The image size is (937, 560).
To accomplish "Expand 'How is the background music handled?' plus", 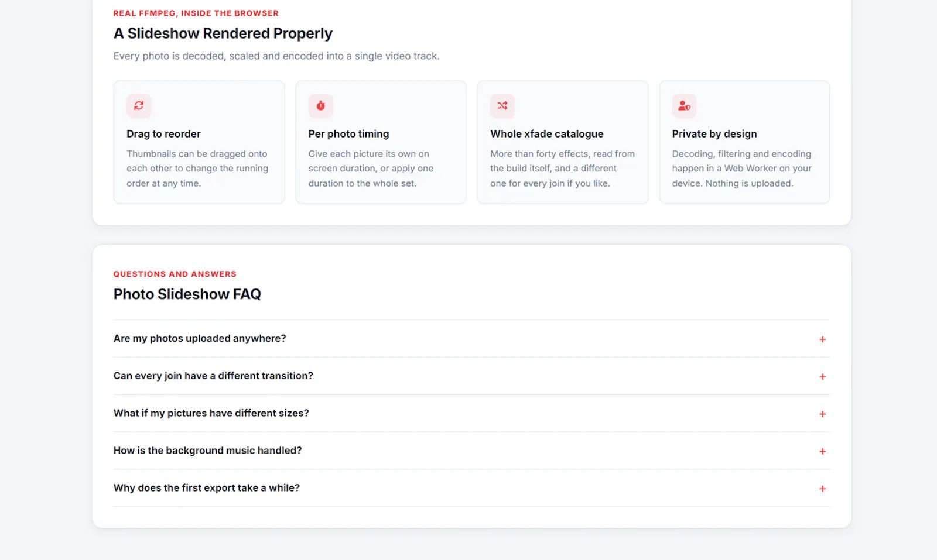I will point(822,452).
